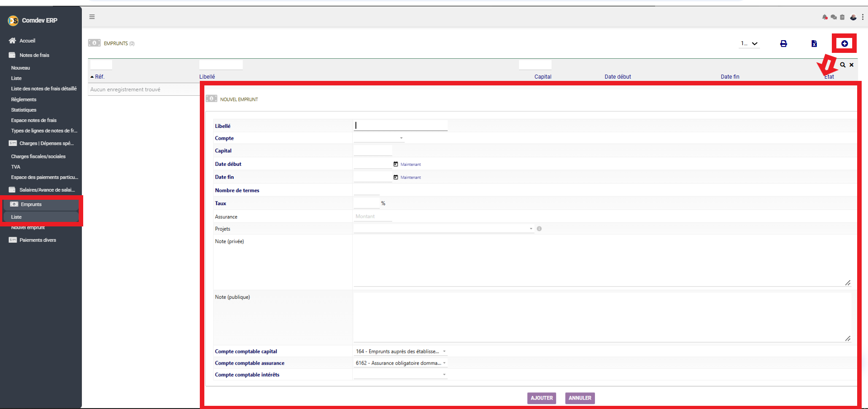Click the info icon beside Projets
The width and height of the screenshot is (868, 409).
tap(539, 229)
